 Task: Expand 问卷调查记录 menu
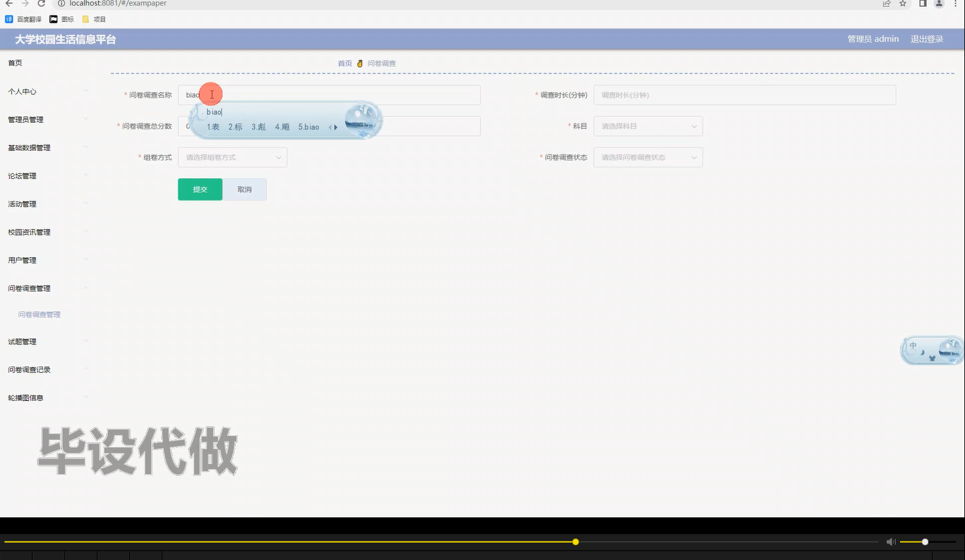click(x=48, y=370)
